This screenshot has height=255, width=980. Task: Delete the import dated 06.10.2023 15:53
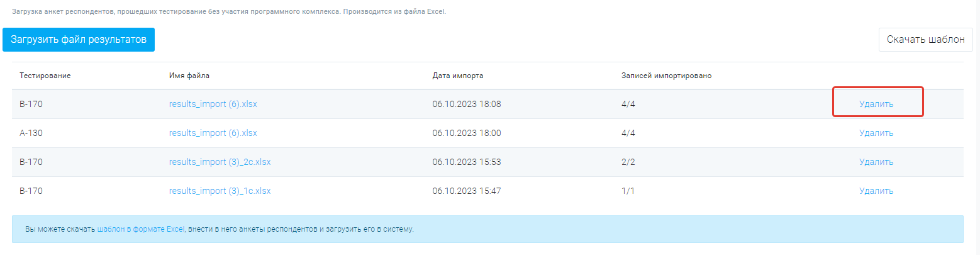click(876, 162)
